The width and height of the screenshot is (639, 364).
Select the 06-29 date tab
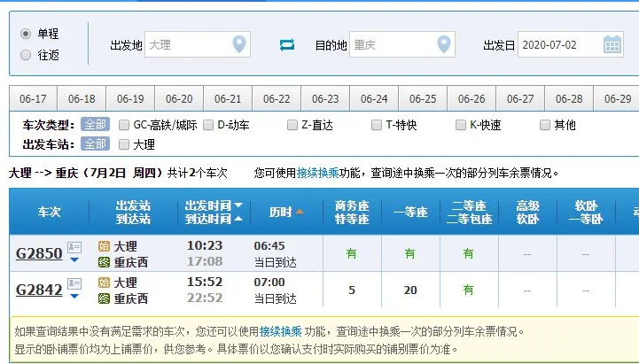click(617, 98)
